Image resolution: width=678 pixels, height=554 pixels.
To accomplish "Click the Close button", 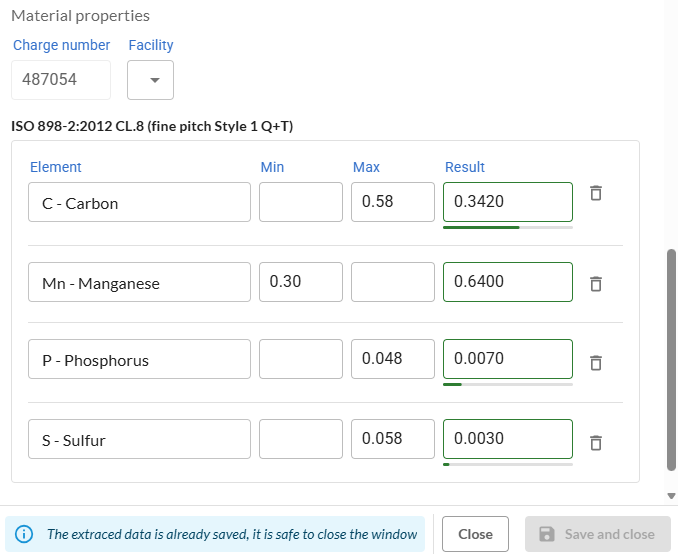I will [x=475, y=534].
